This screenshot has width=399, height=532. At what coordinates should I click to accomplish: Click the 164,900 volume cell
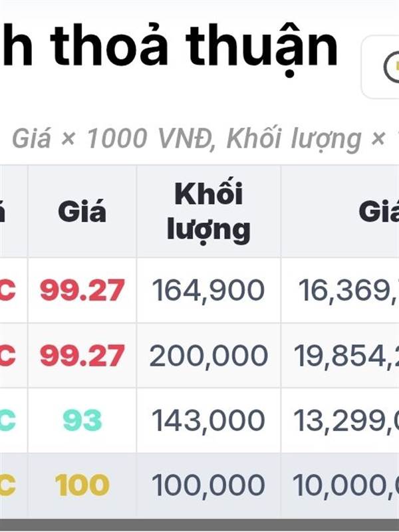click(209, 291)
